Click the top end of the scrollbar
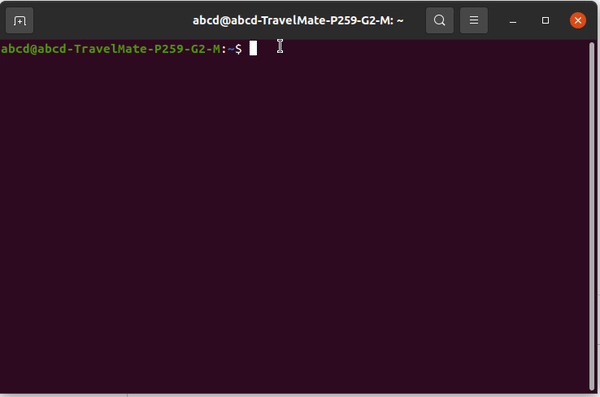 pyautogui.click(x=592, y=46)
